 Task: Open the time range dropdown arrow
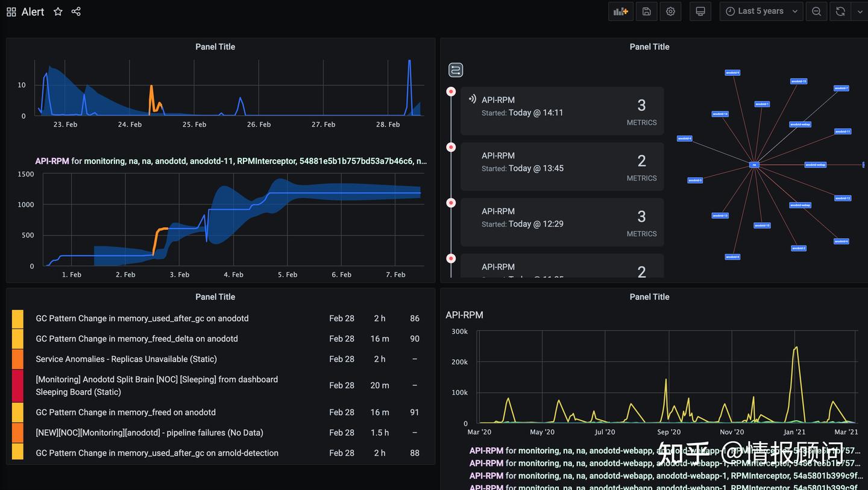(x=794, y=11)
